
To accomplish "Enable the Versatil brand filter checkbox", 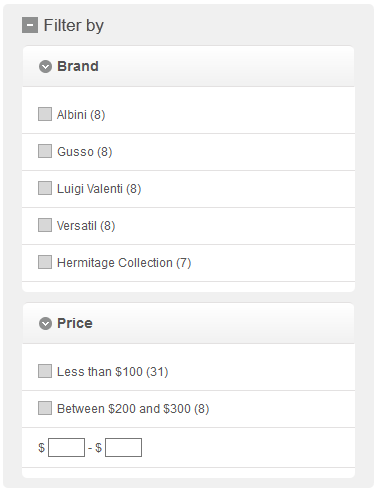I will (45, 225).
